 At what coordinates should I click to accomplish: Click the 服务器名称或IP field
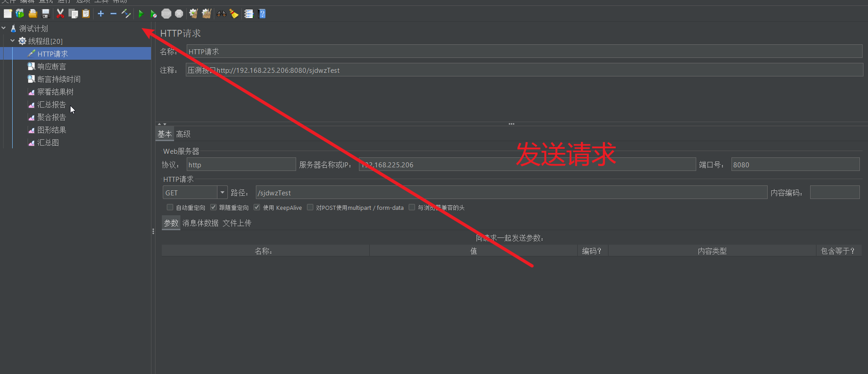point(527,165)
